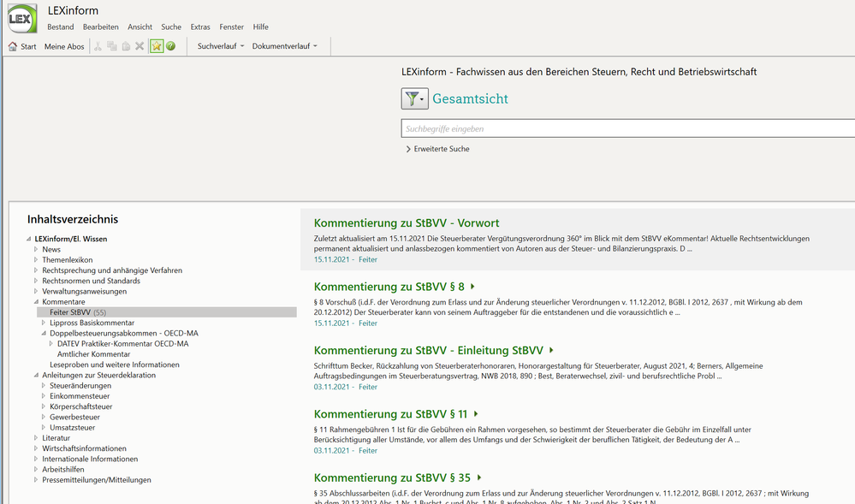This screenshot has width=855, height=504.
Task: Open Kommentierung zu StBVV § 11 result
Action: pyautogui.click(x=390, y=414)
